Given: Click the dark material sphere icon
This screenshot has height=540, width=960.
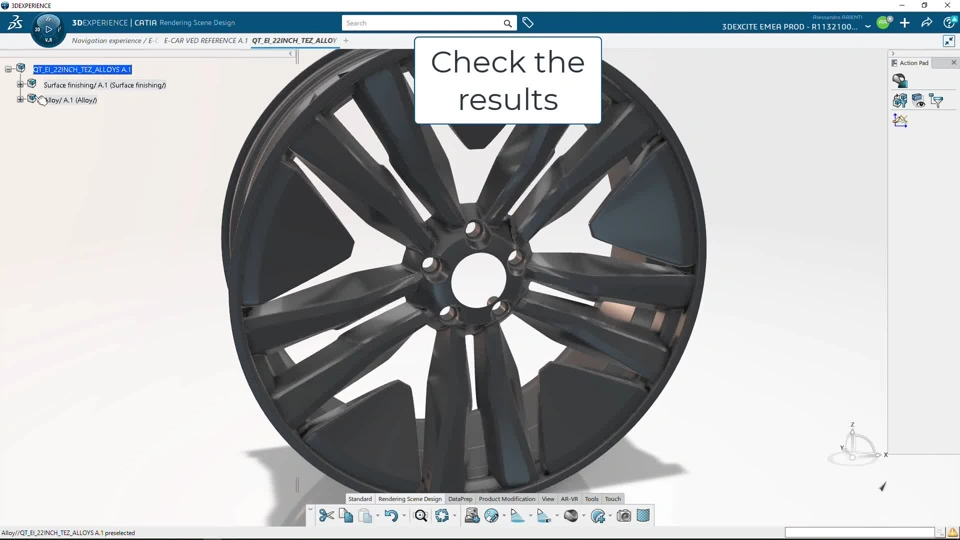Looking at the screenshot, I should (571, 516).
